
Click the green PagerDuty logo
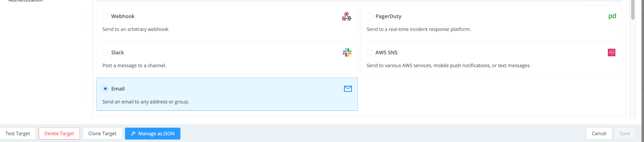click(612, 16)
